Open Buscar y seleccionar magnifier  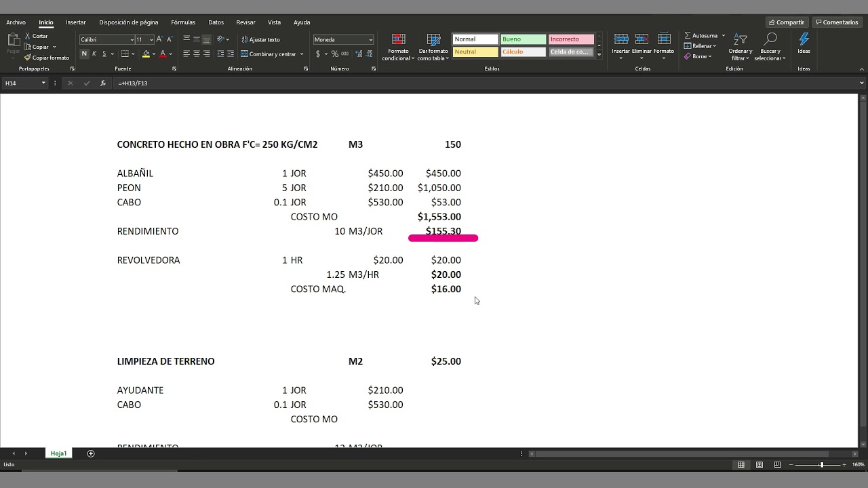pos(770,39)
